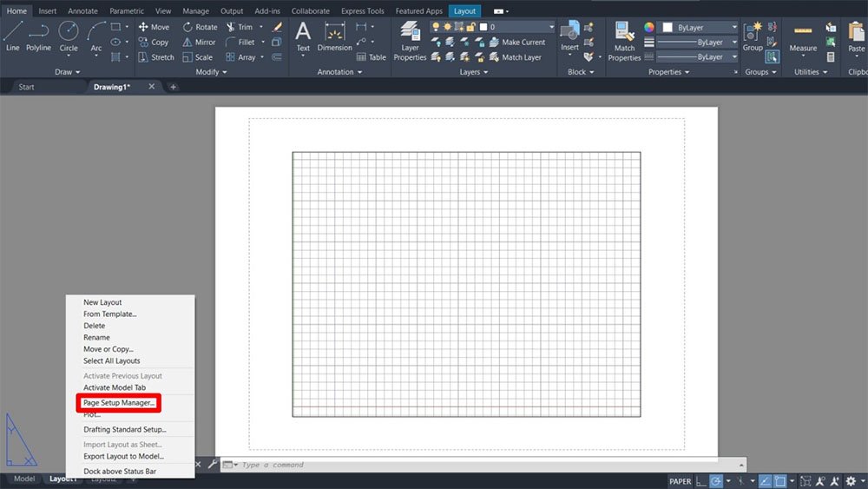Open command line customize wrench
The width and height of the screenshot is (868, 489).
click(213, 464)
